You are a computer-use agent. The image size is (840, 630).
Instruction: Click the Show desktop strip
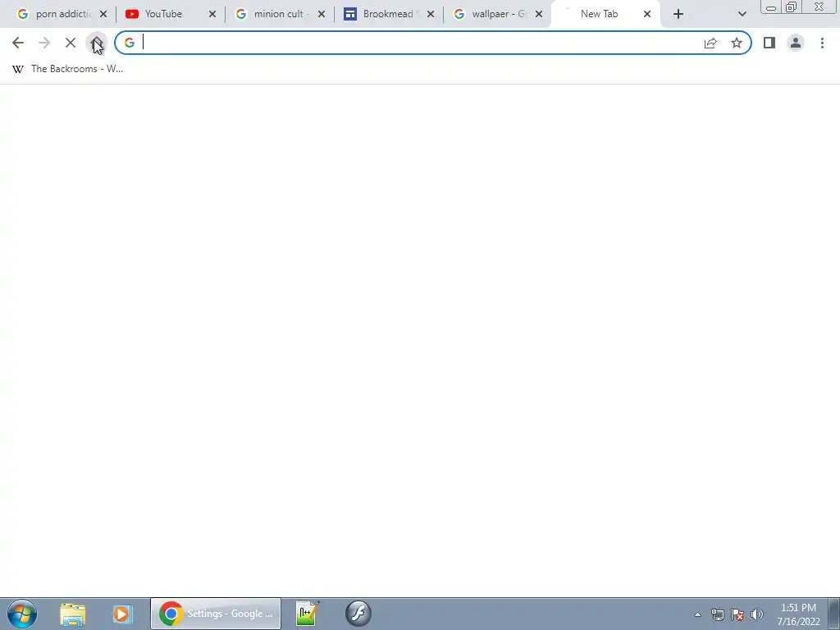click(x=834, y=614)
